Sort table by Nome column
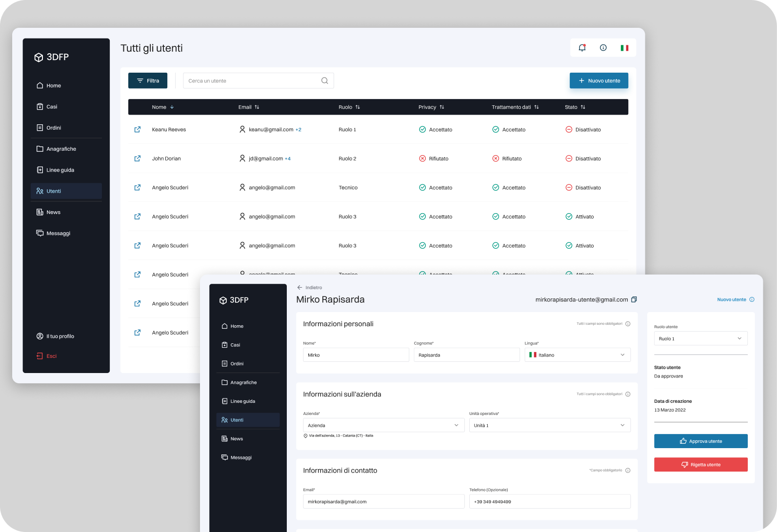This screenshot has height=532, width=777. [163, 107]
